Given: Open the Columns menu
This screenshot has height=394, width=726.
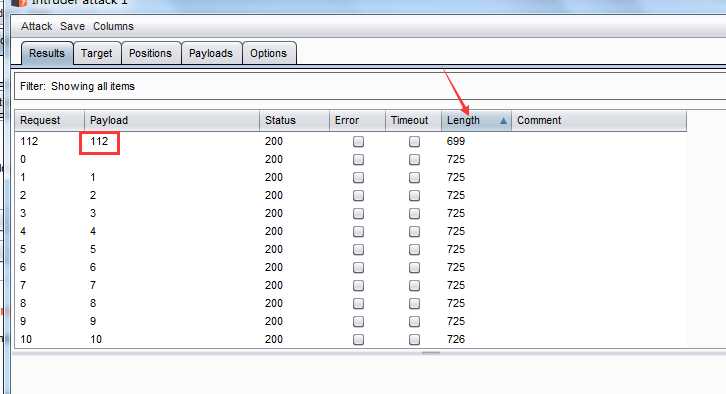Looking at the screenshot, I should point(113,26).
